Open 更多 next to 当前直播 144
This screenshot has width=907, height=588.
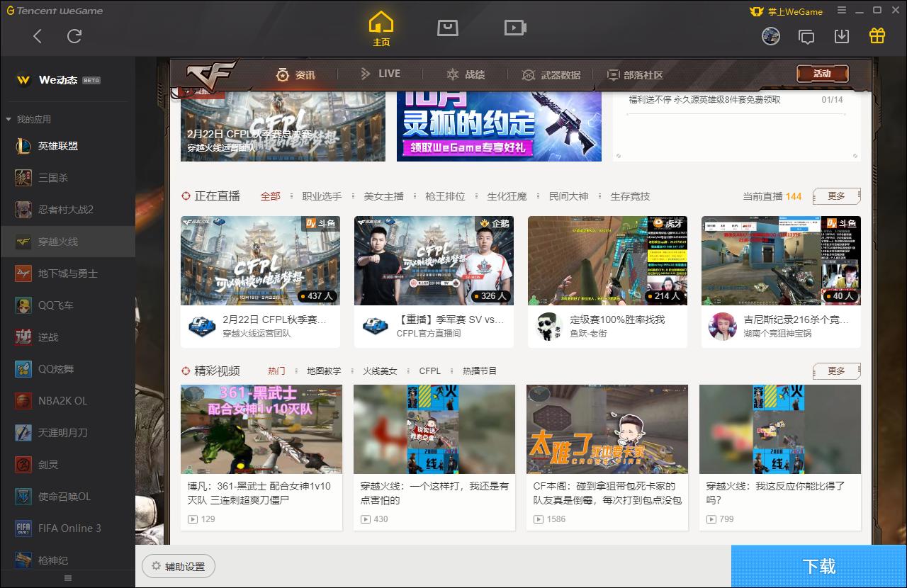click(x=836, y=196)
